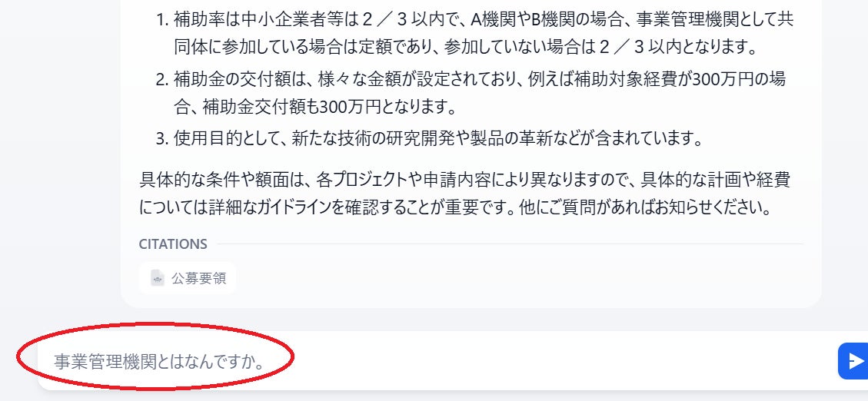Click the document icon on the 公募要領 chip
The image size is (868, 401).
coord(157,277)
